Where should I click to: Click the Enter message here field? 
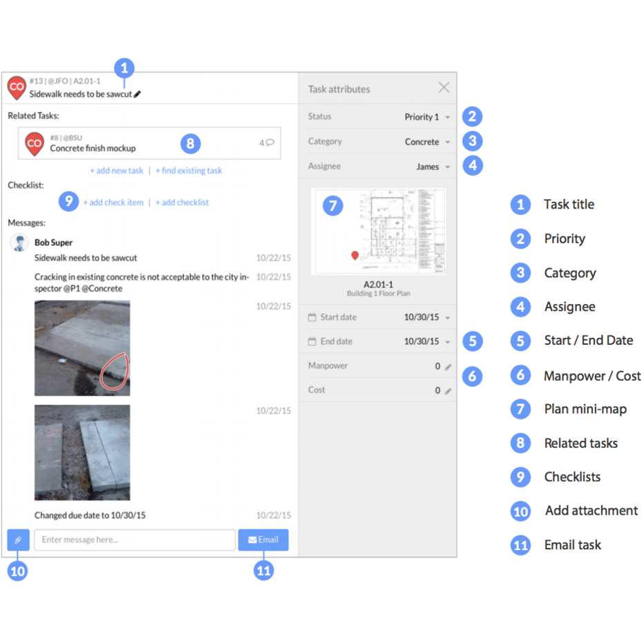(x=135, y=540)
